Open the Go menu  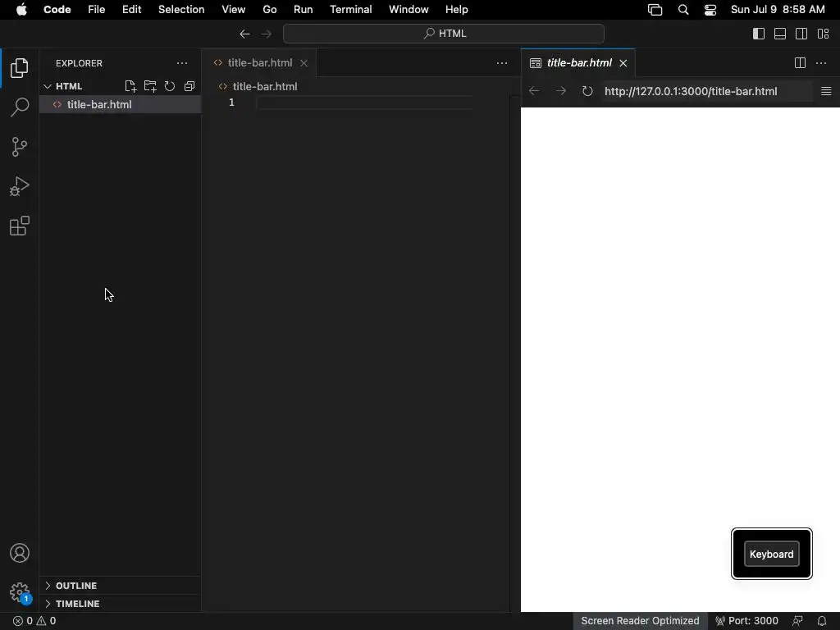click(x=269, y=10)
